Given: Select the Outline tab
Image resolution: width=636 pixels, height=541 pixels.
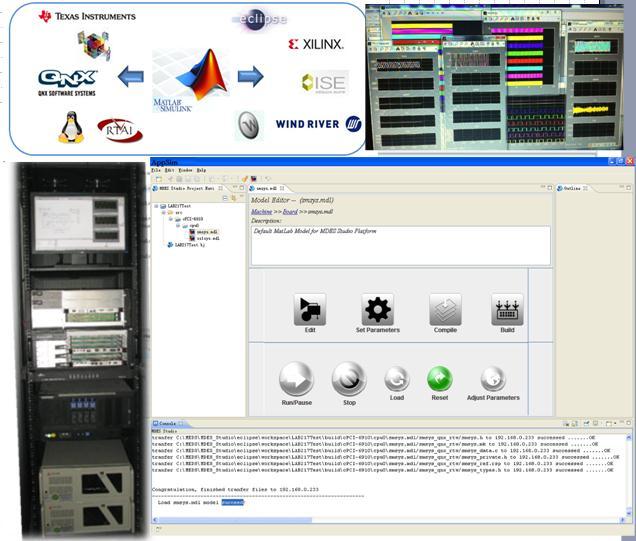Looking at the screenshot, I should click(572, 188).
